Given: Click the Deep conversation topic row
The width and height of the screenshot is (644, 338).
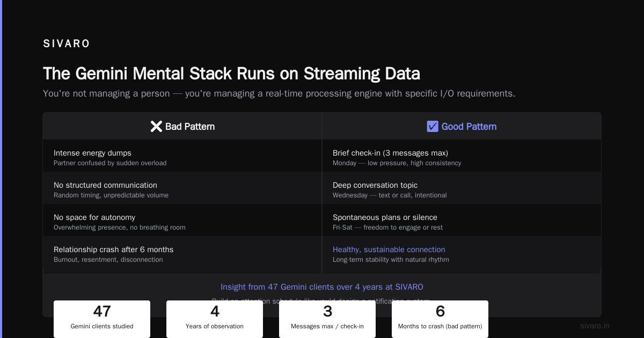Looking at the screenshot, I should coord(462,188).
